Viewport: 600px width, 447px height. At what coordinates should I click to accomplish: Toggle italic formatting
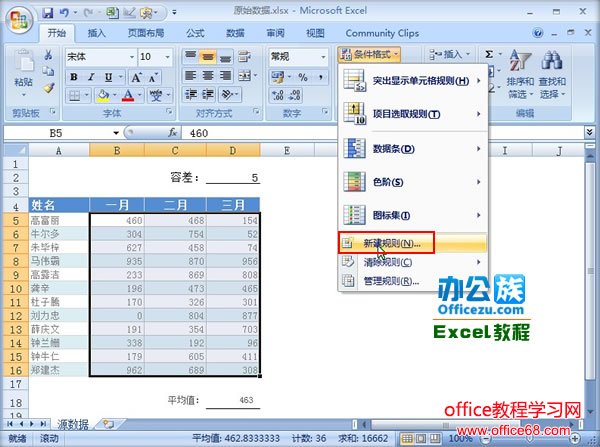pos(91,77)
